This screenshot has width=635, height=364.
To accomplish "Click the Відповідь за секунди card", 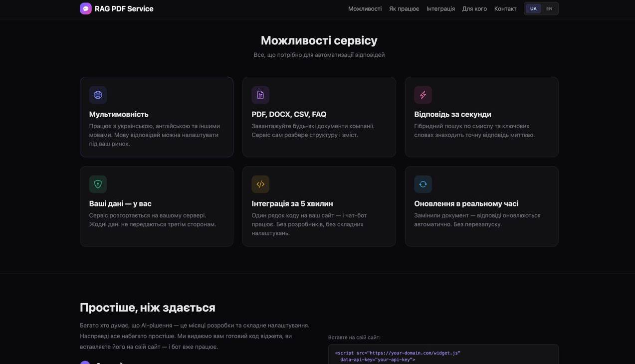I will coord(481,117).
